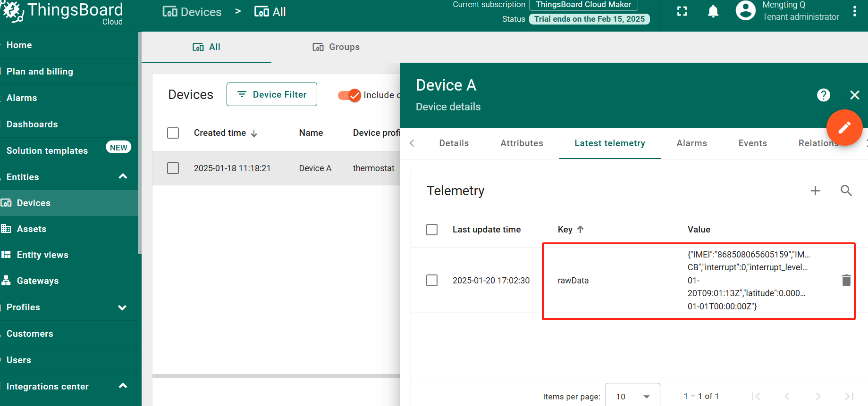Open the Details tab
This screenshot has width=868, height=406.
pyautogui.click(x=454, y=143)
